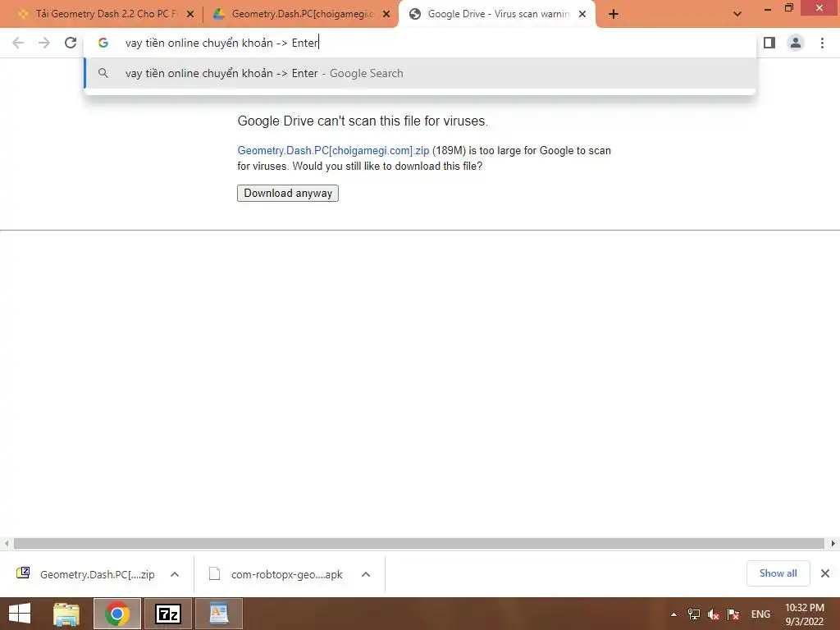This screenshot has width=840, height=630.
Task: Click Google icon in address bar
Action: (x=103, y=43)
